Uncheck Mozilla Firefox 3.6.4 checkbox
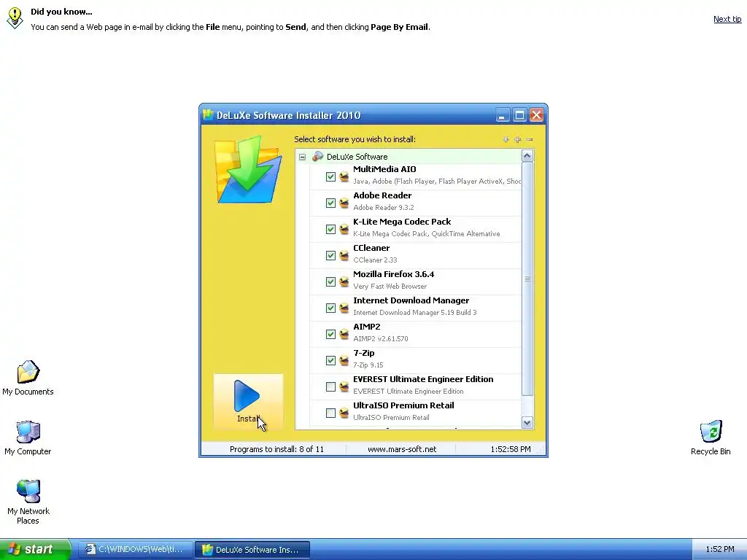Screen dimensions: 747x560 (x=330, y=281)
